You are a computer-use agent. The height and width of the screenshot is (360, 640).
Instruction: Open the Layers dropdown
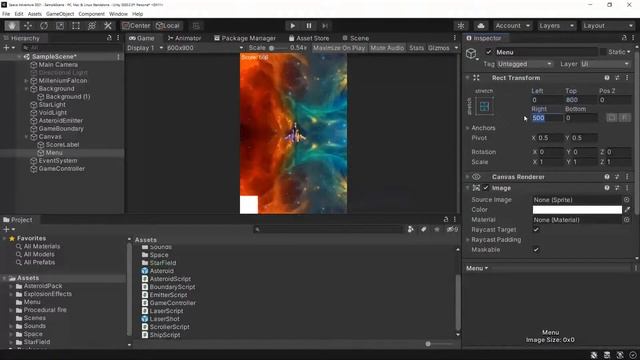pos(556,26)
